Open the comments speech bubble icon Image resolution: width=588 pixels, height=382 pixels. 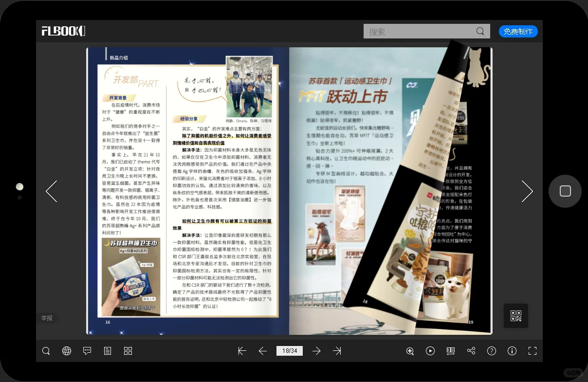[87, 351]
